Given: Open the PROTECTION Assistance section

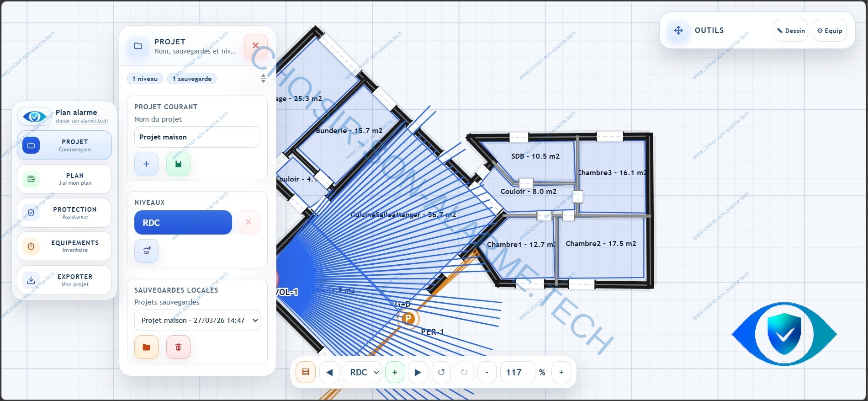Looking at the screenshot, I should (64, 213).
